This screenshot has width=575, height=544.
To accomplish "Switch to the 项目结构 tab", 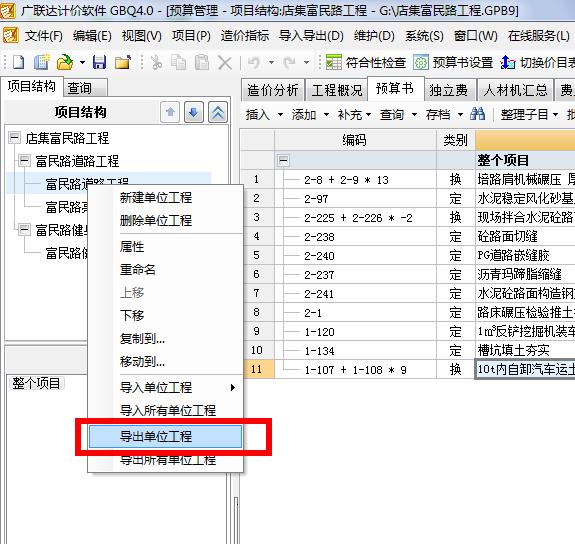I will pos(32,87).
